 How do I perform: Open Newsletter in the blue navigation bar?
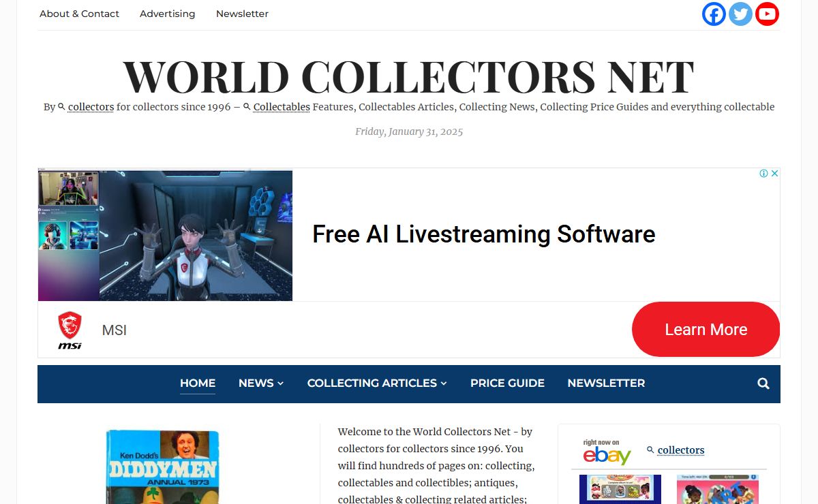(x=606, y=383)
